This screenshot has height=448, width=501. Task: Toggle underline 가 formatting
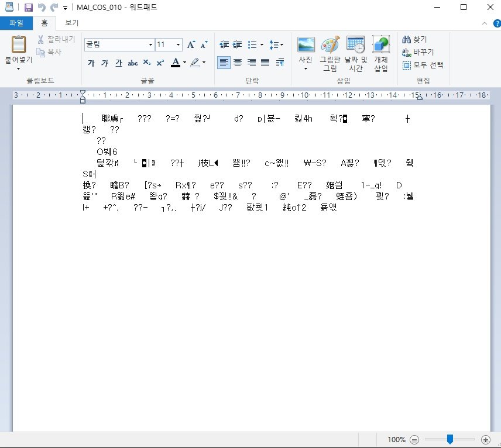click(x=119, y=63)
